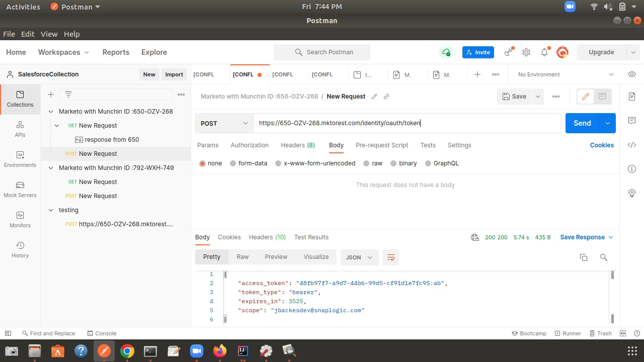Screen dimensions: 644x362
Task: Open the Save Response dropdown
Action: (587, 237)
